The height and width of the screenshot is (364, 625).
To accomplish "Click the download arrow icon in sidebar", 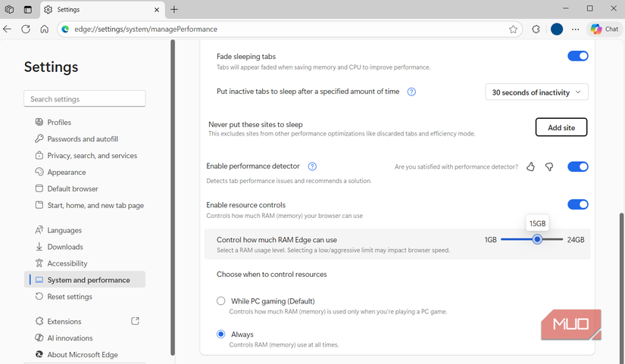I will [39, 247].
